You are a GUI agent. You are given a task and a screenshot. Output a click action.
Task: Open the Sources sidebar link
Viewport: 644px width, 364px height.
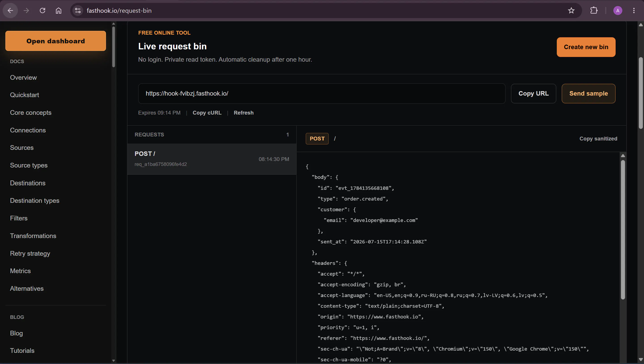coord(22,148)
